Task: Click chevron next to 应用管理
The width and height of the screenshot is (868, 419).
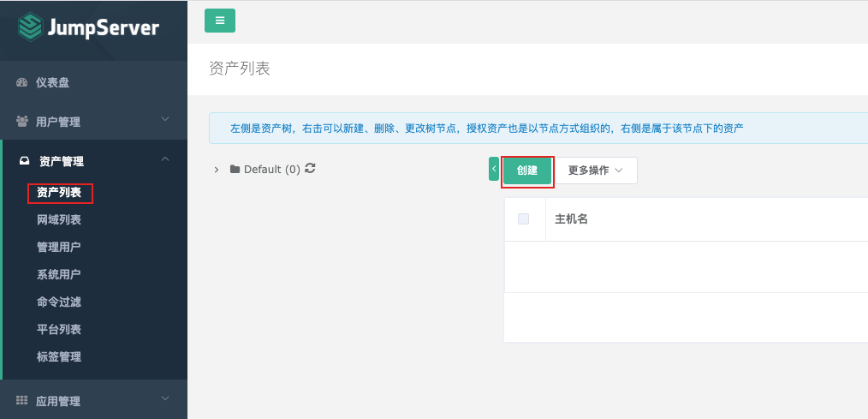Action: (165, 398)
